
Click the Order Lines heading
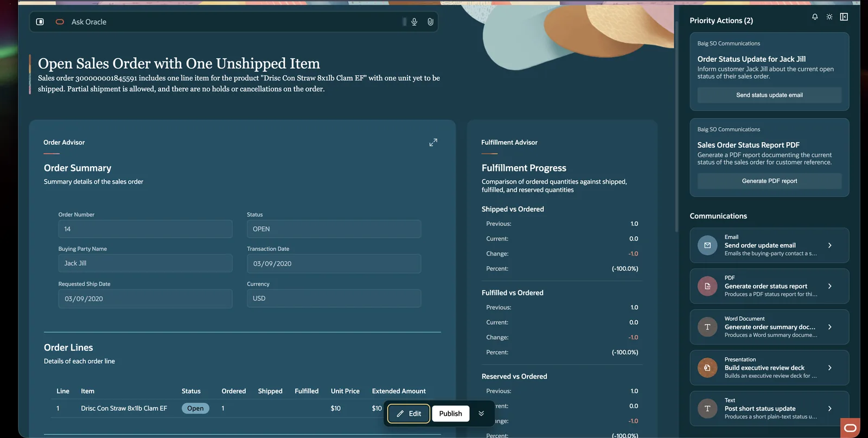pyautogui.click(x=68, y=347)
